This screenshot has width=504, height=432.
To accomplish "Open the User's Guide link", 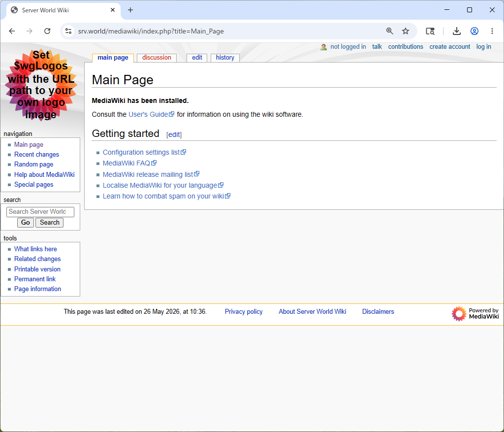I will tap(151, 114).
